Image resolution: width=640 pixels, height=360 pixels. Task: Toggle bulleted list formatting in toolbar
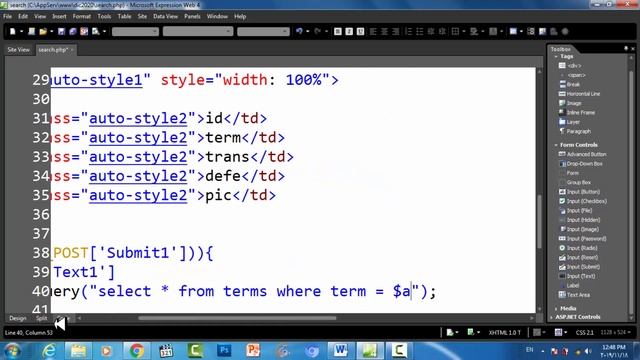[x=420, y=31]
